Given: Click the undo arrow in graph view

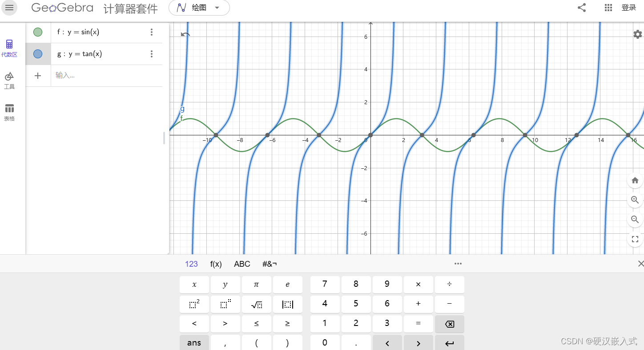Looking at the screenshot, I should pos(185,35).
